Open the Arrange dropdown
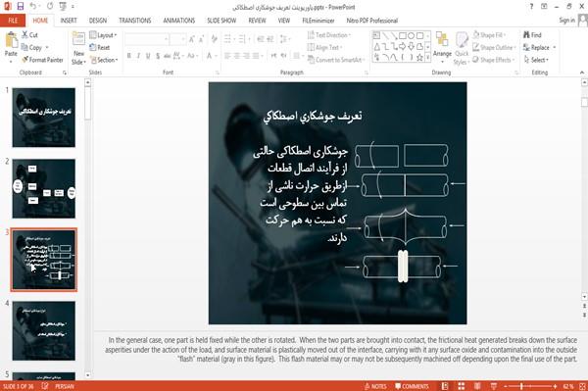Image resolution: width=588 pixels, height=391 pixels. coord(443,47)
